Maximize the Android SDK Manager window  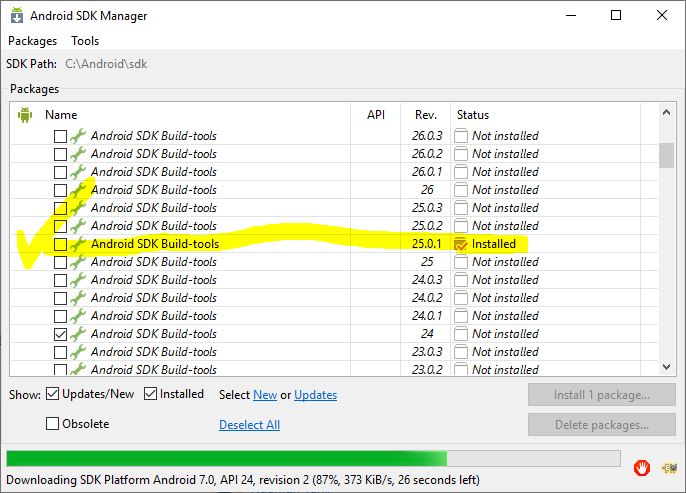tap(616, 15)
